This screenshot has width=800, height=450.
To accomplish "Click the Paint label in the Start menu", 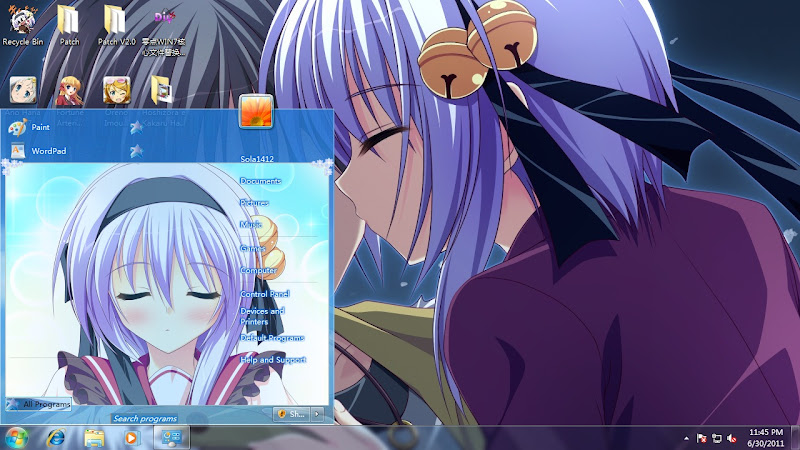I will coord(40,127).
